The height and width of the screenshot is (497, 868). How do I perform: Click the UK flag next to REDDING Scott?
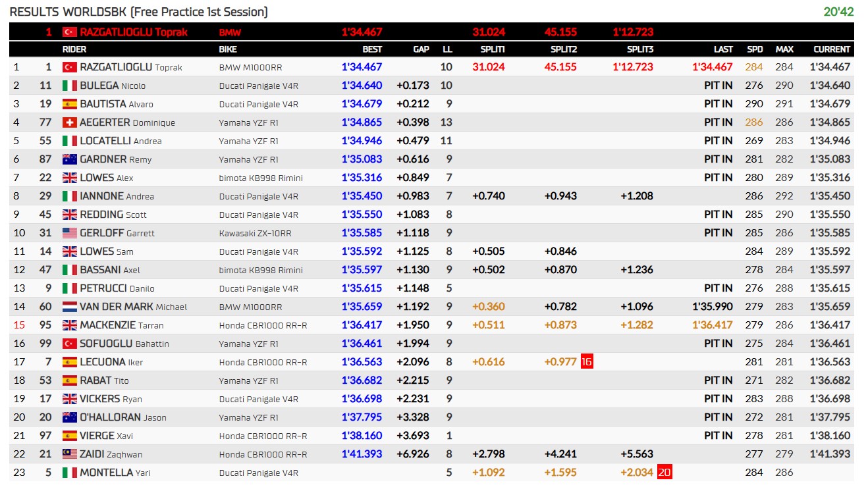pos(70,215)
